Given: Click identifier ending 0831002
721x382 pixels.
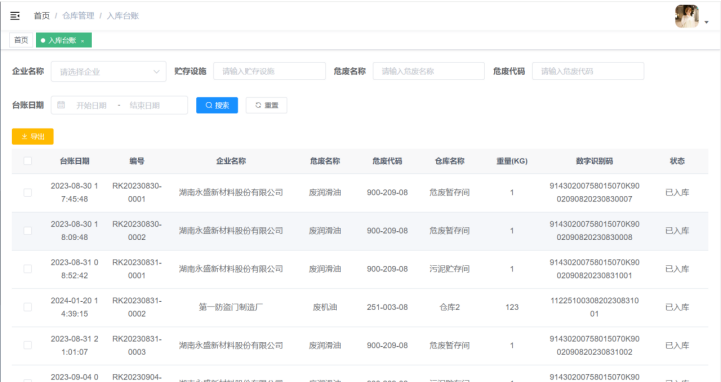Looking at the screenshot, I should pos(594,345).
